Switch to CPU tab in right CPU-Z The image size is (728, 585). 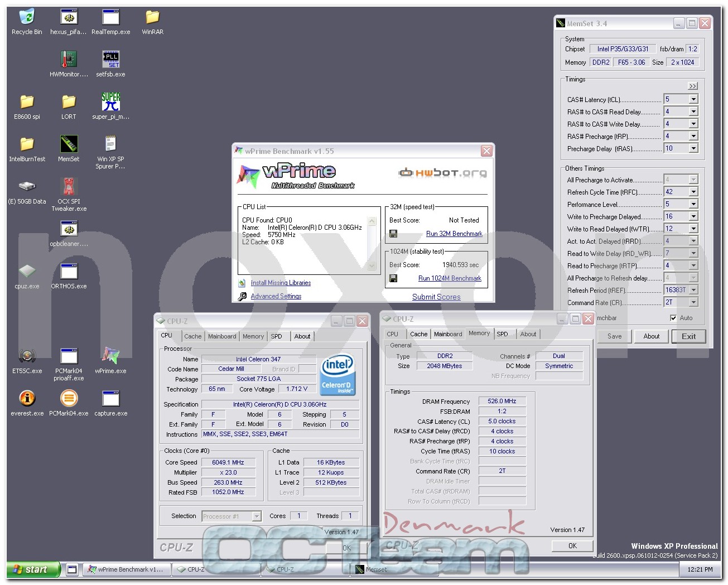393,334
